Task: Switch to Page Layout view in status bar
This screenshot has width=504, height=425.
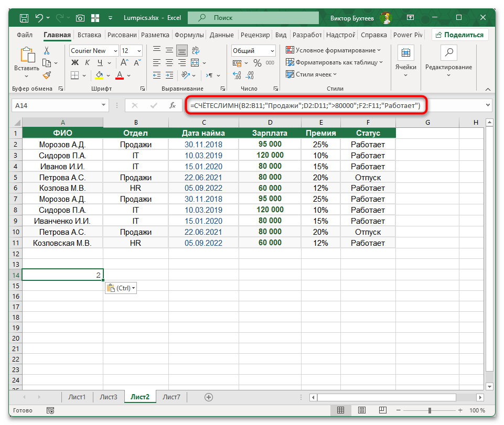Action: tap(361, 410)
